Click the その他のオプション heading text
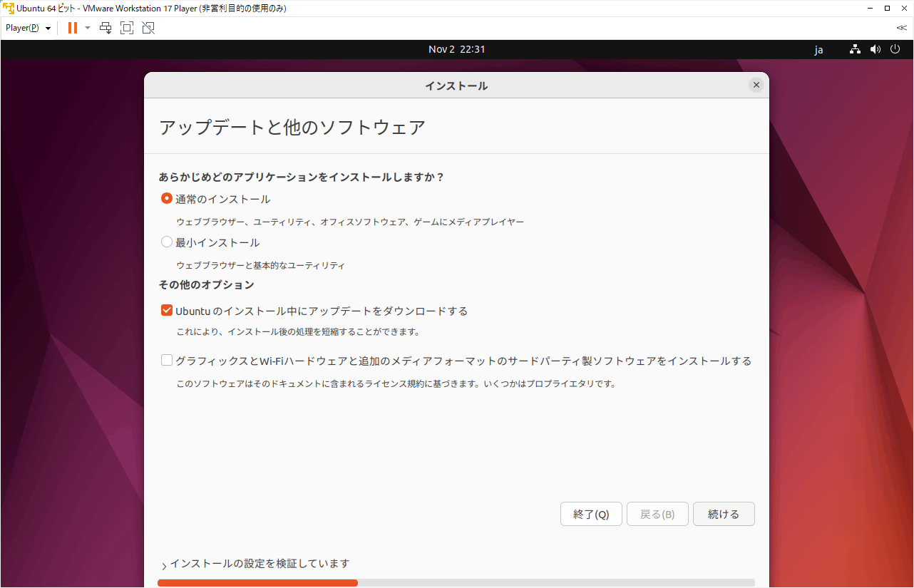 tap(207, 284)
